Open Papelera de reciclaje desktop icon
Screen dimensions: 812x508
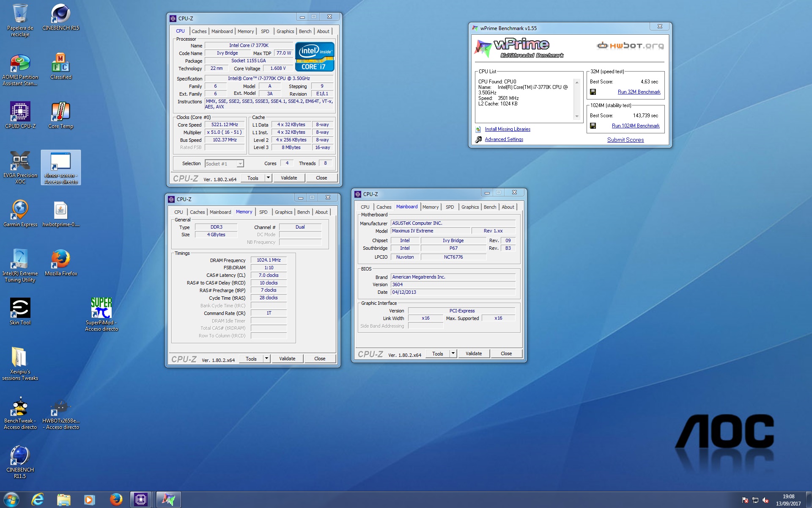coord(20,20)
